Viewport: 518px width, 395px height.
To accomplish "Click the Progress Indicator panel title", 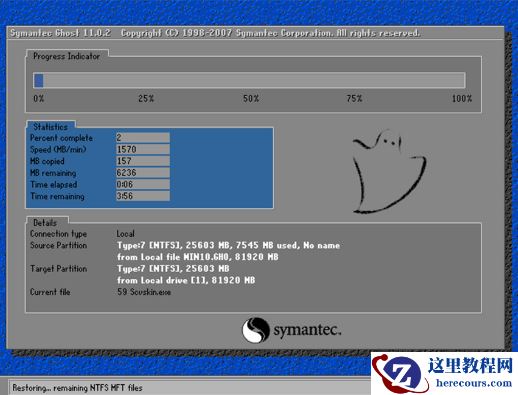I will (x=66, y=56).
